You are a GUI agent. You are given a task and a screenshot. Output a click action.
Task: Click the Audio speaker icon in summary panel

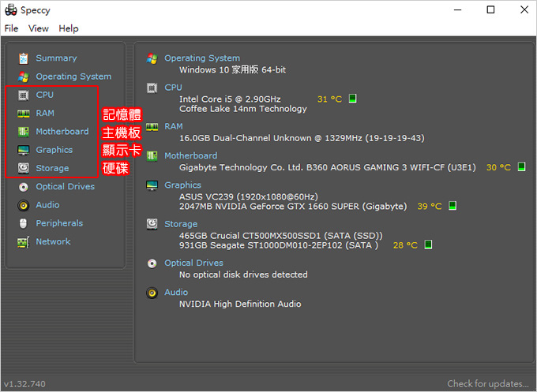point(152,293)
